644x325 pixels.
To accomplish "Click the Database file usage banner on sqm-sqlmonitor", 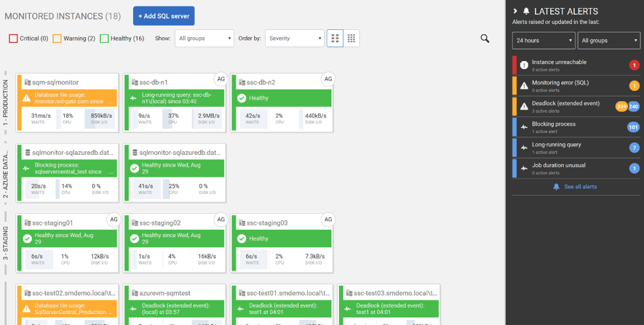I will pyautogui.click(x=69, y=98).
